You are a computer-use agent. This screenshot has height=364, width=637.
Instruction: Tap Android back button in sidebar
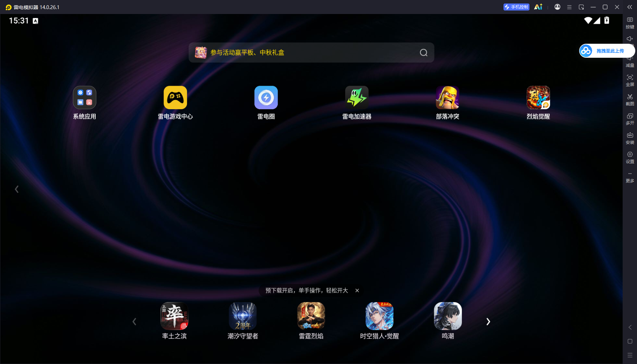(630, 327)
